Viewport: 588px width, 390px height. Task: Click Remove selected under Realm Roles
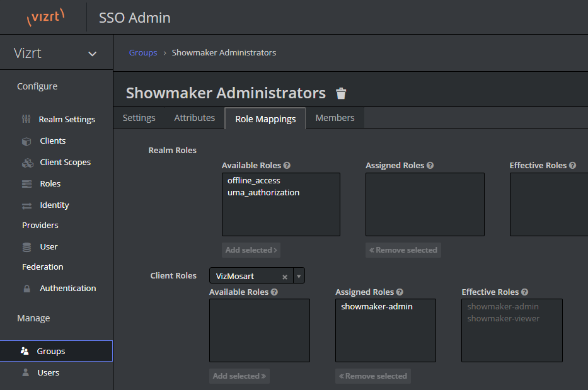pyautogui.click(x=403, y=249)
